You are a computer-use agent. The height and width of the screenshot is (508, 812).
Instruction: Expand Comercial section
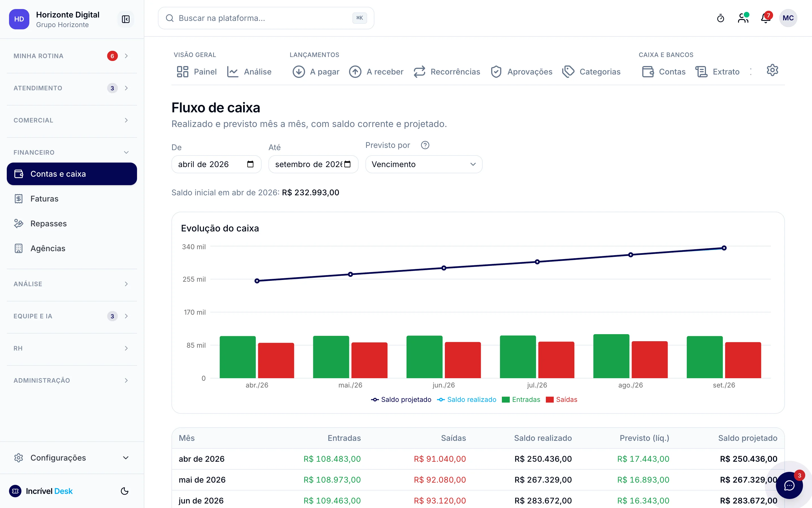pos(72,120)
